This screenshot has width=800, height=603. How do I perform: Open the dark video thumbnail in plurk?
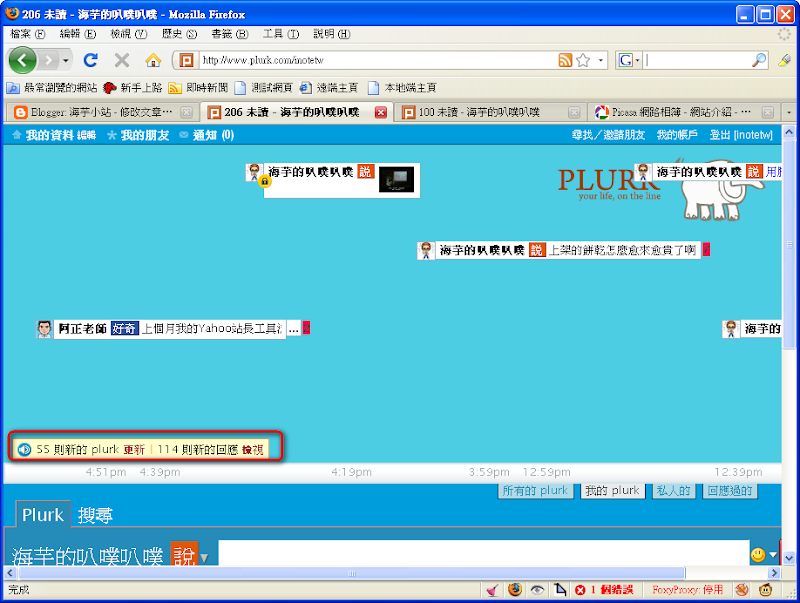click(396, 180)
